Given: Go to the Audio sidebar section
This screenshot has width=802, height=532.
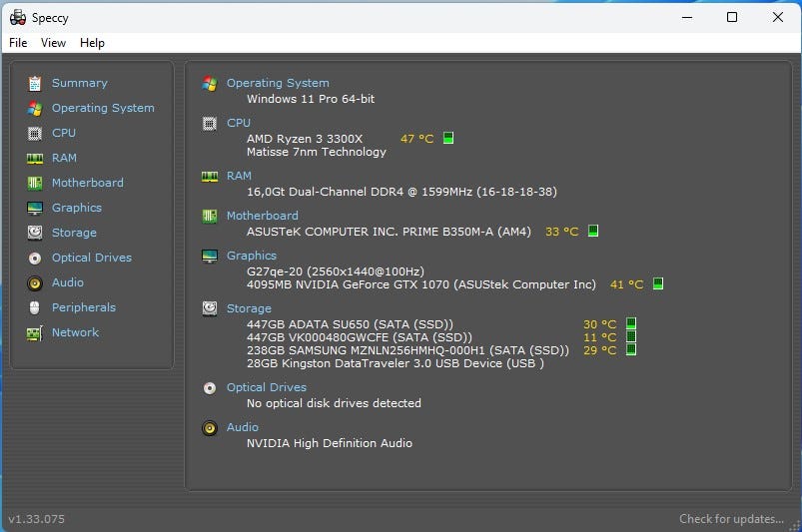Looking at the screenshot, I should click(68, 282).
